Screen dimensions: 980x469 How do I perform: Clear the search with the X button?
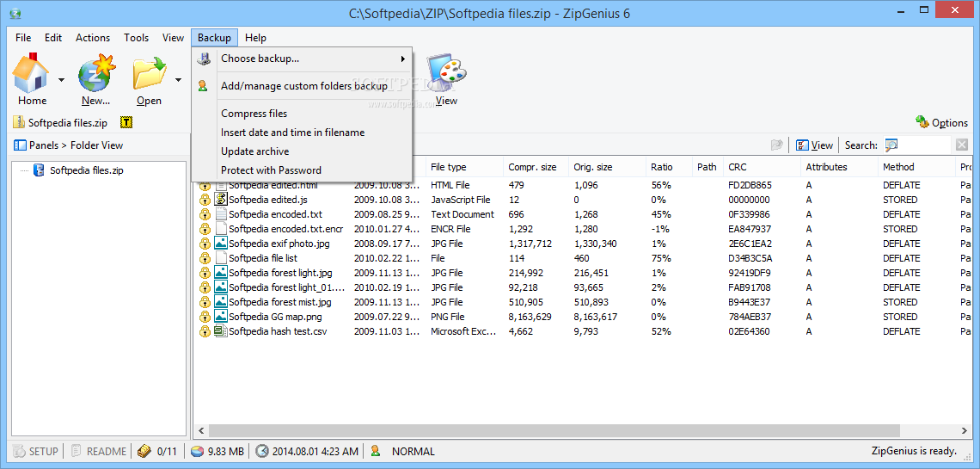pos(962,145)
